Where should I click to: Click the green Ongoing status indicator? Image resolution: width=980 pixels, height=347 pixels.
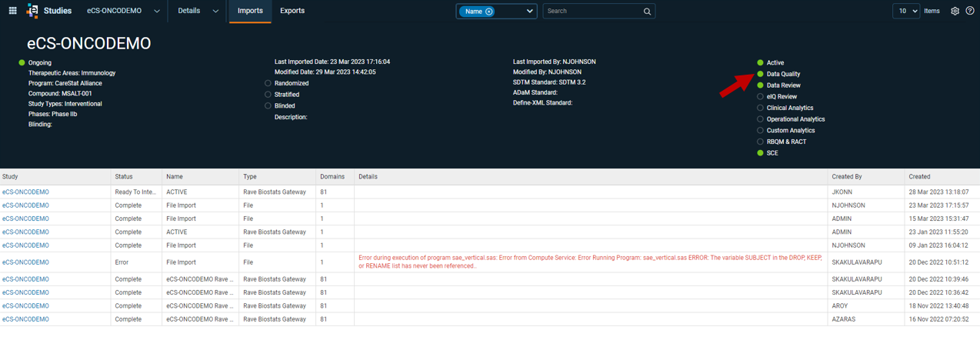(x=22, y=62)
